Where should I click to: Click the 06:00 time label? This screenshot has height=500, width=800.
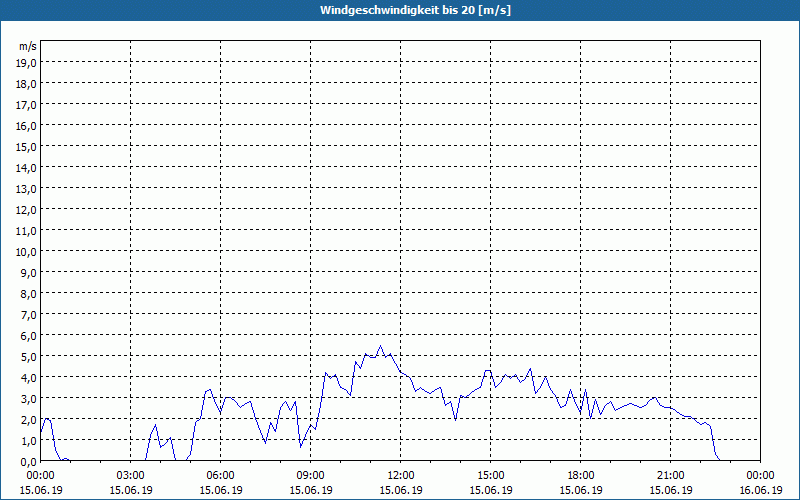[x=220, y=476]
